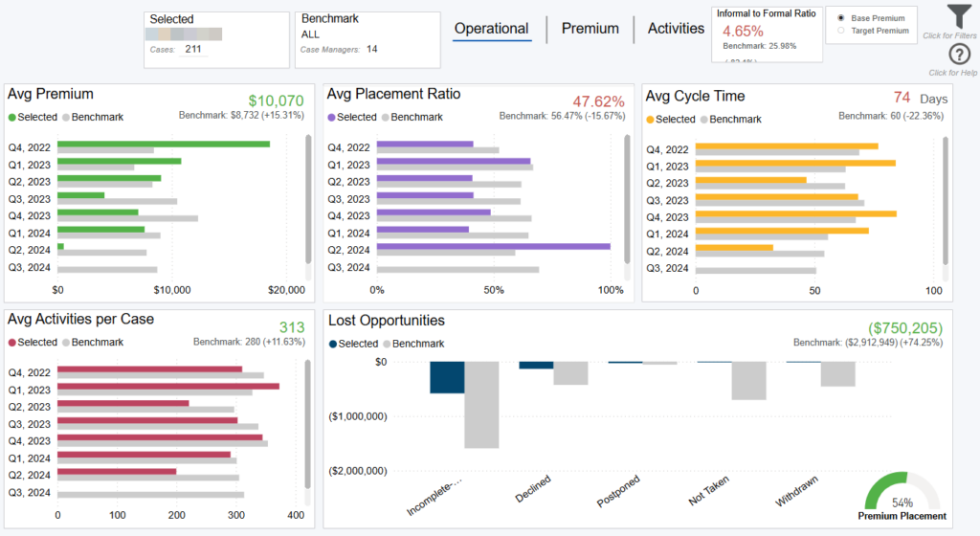
Task: Click the Q2, 2024 purple placement ratio bar
Action: click(493, 246)
